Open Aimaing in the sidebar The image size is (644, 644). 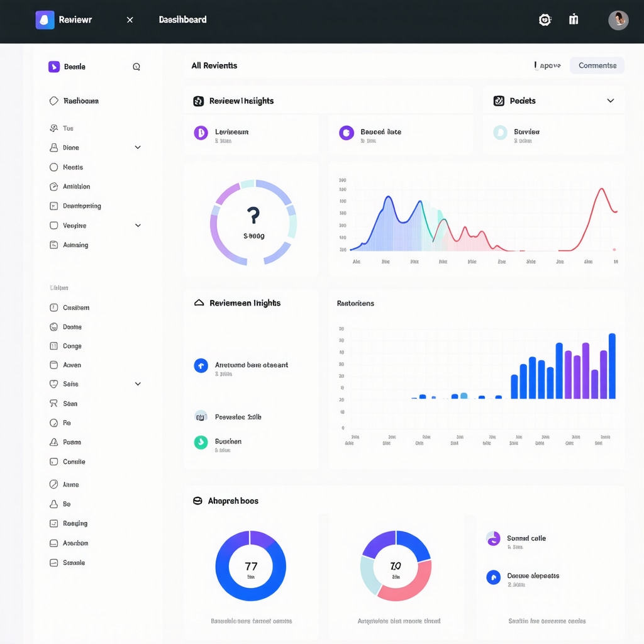pyautogui.click(x=69, y=245)
